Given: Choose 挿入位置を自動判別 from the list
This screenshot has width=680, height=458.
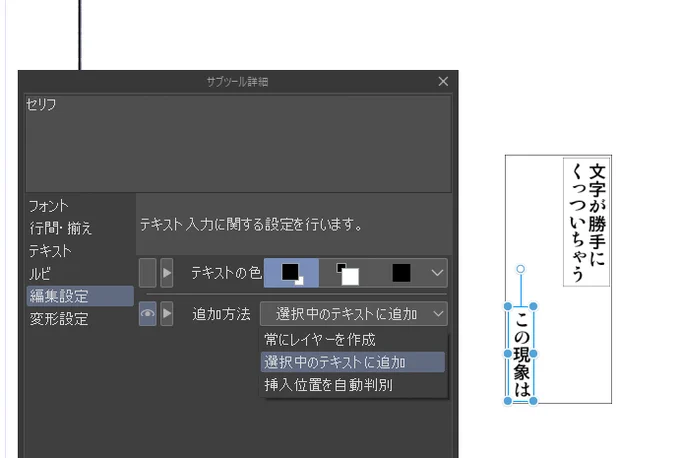Looking at the screenshot, I should (353, 385).
